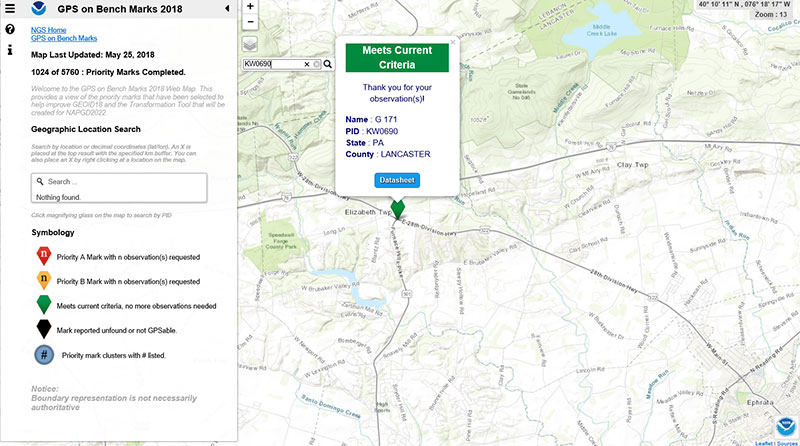Screen dimensions: 800x446
Task: Click the NOAA logo at map bottom right
Action: point(785,424)
